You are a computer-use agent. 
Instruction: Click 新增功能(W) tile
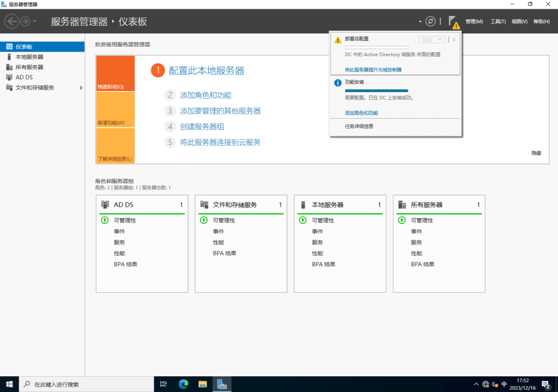point(116,109)
